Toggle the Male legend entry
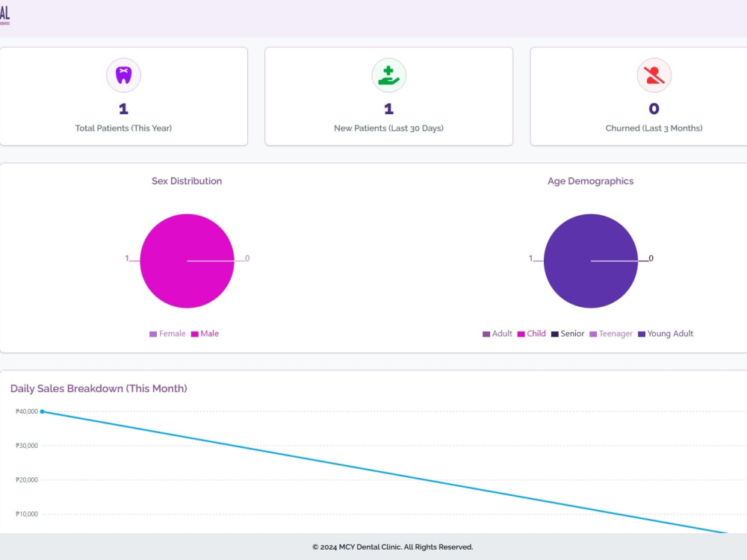This screenshot has height=560, width=747. 205,334
